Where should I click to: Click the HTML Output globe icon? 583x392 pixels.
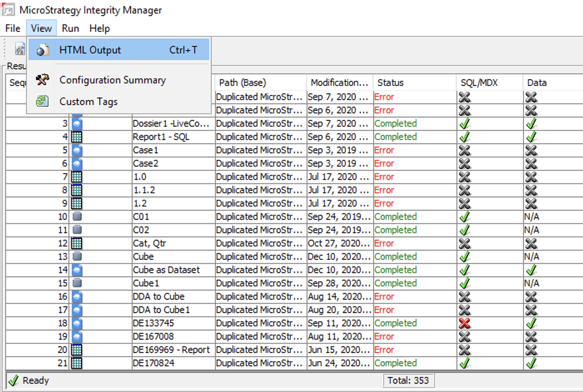42,50
